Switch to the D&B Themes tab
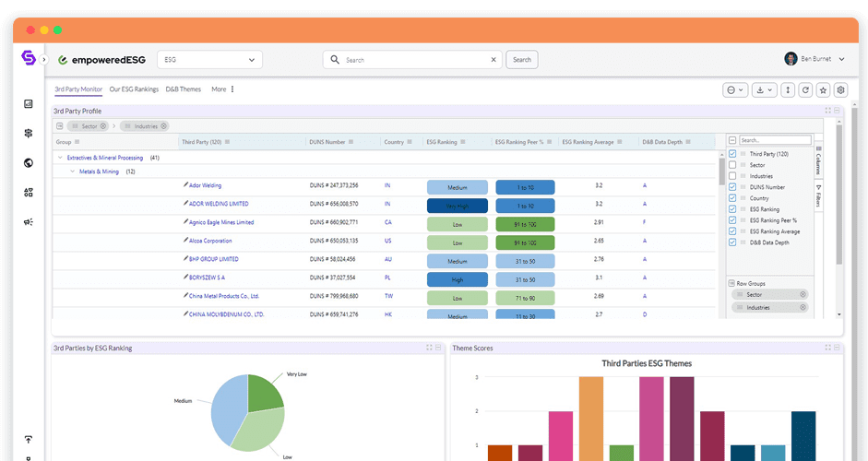Image resolution: width=868 pixels, height=461 pixels. (x=184, y=89)
